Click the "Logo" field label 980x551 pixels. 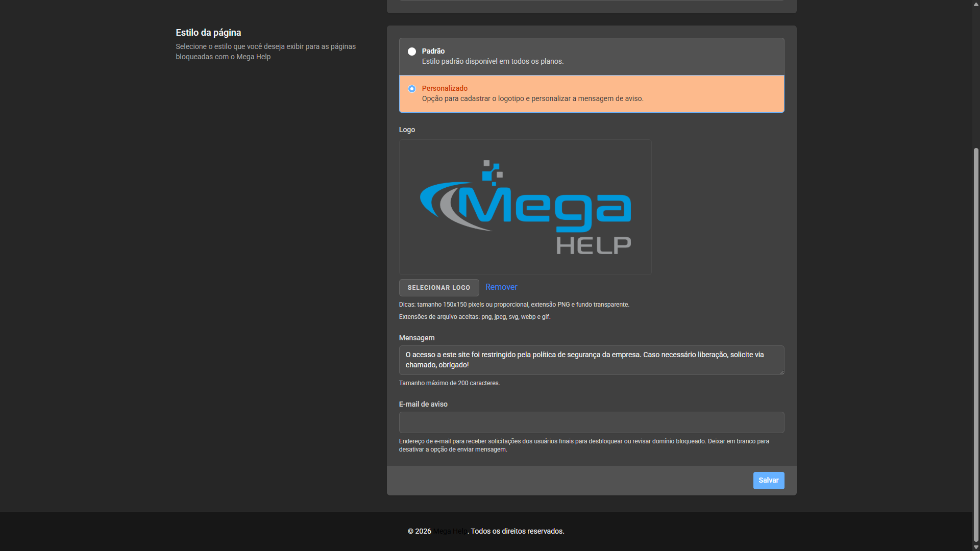(407, 130)
